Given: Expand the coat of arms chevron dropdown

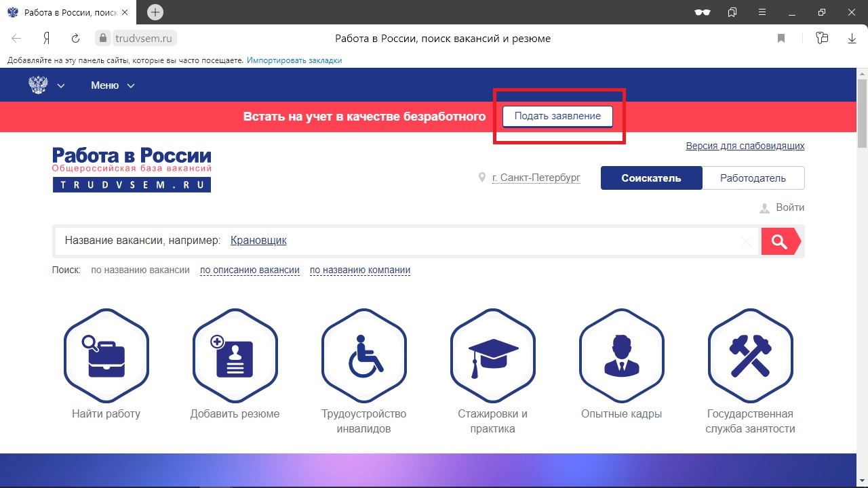Looking at the screenshot, I should pos(61,86).
